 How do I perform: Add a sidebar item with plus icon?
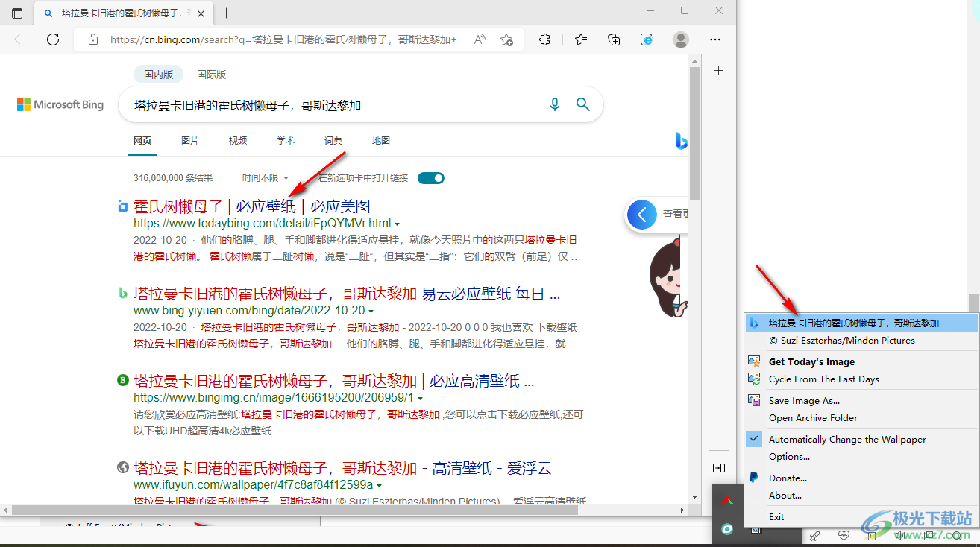click(718, 70)
